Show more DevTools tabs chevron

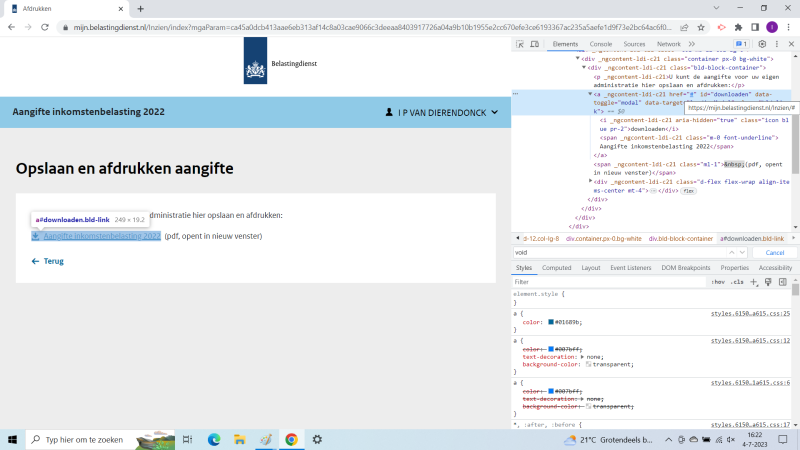691,44
